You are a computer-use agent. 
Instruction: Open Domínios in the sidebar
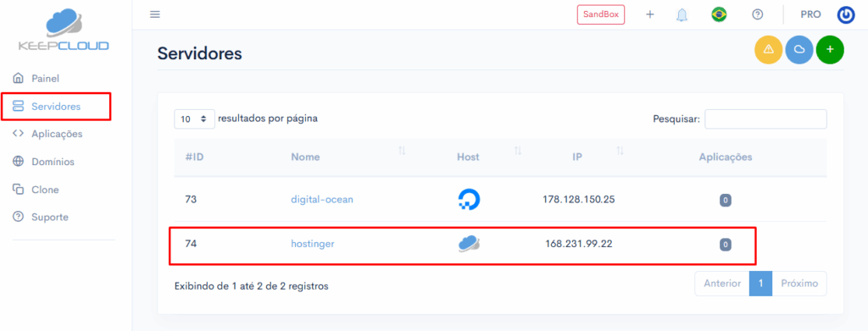[x=53, y=162]
